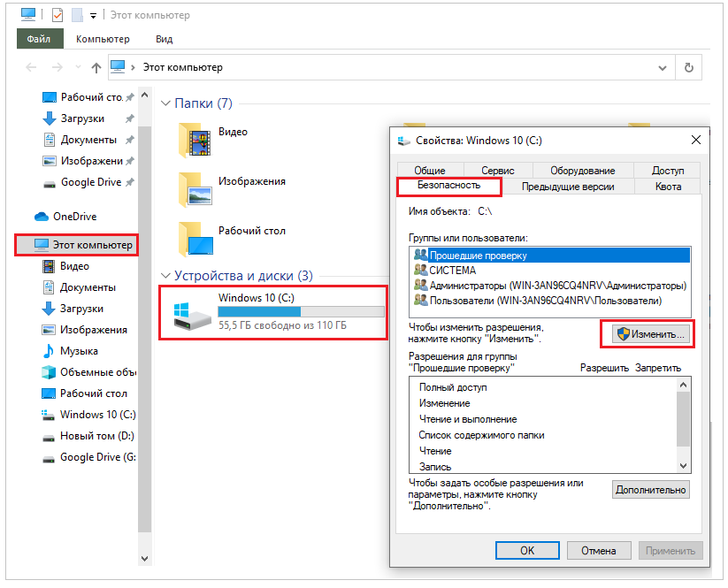
Task: Open Музыка in the navigation pane
Action: [70, 351]
